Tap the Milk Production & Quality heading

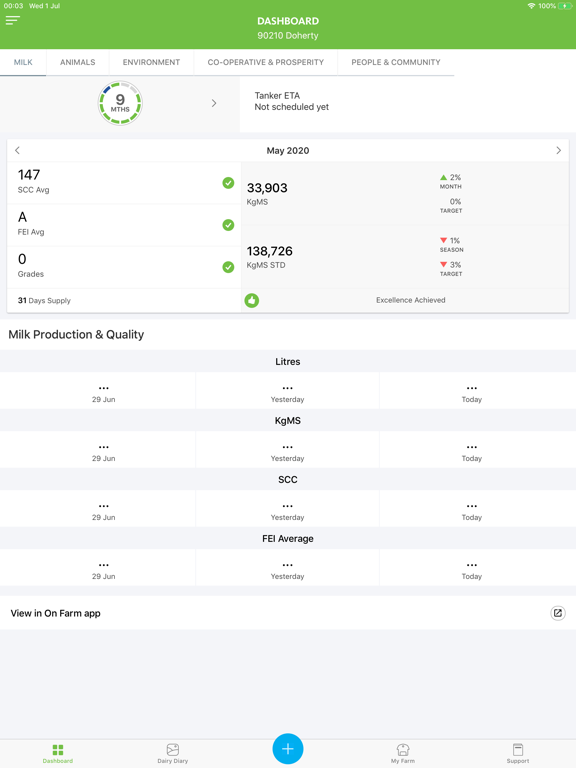pos(76,335)
